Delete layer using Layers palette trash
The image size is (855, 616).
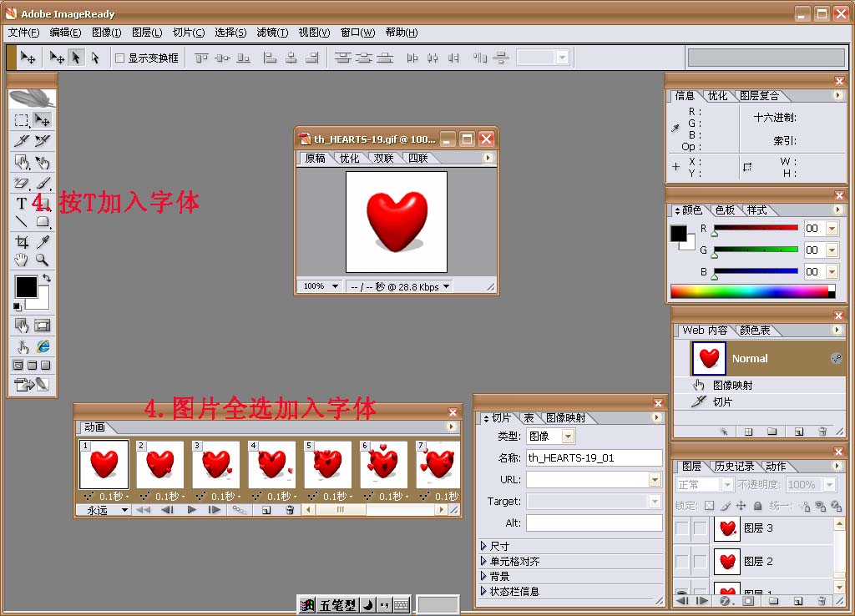pos(822,601)
